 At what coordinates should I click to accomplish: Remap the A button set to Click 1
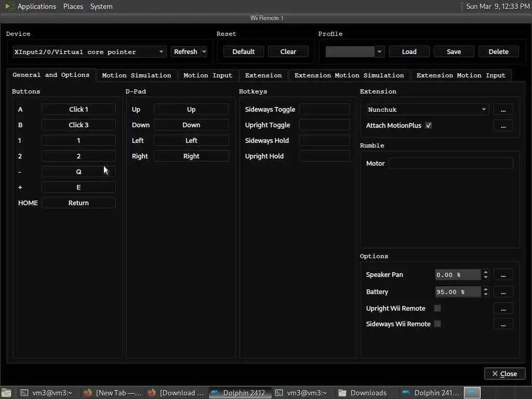(78, 109)
